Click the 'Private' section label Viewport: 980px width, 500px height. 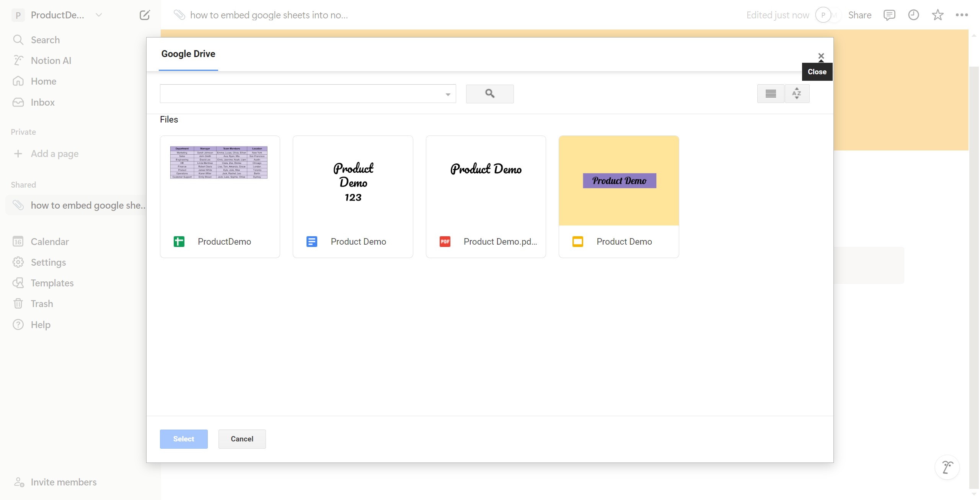[23, 132]
